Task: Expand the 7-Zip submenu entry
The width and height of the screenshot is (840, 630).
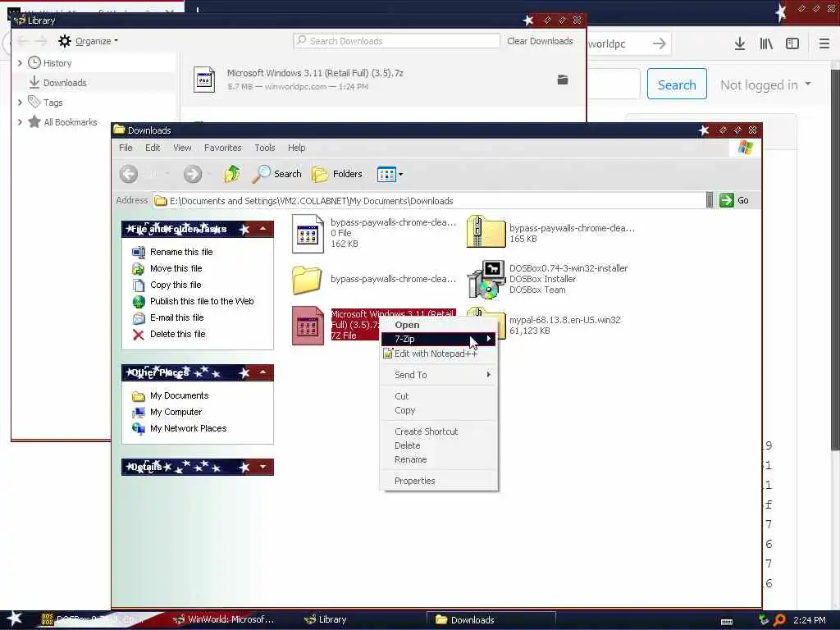Action: pos(438,339)
